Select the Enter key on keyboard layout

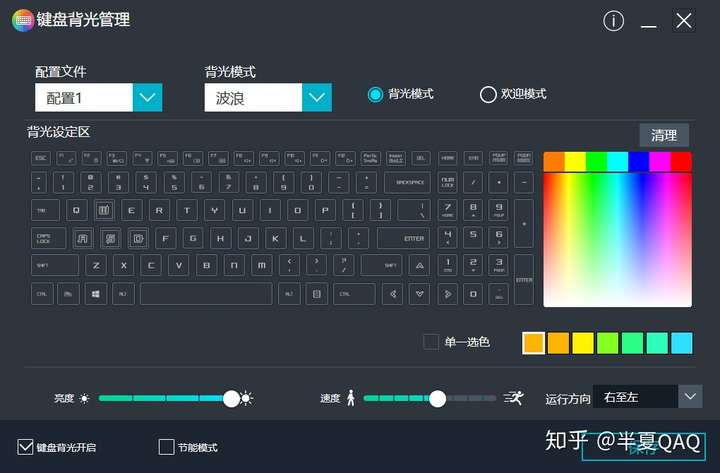coord(404,238)
